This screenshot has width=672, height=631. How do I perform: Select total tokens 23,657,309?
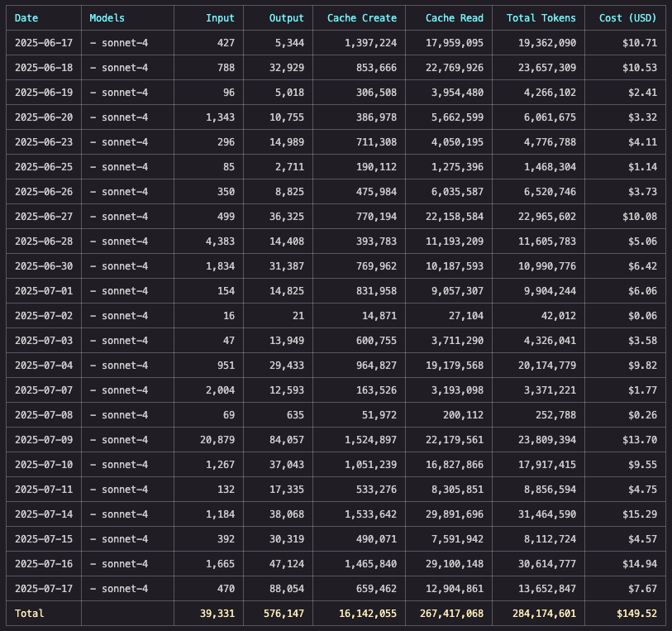click(547, 68)
